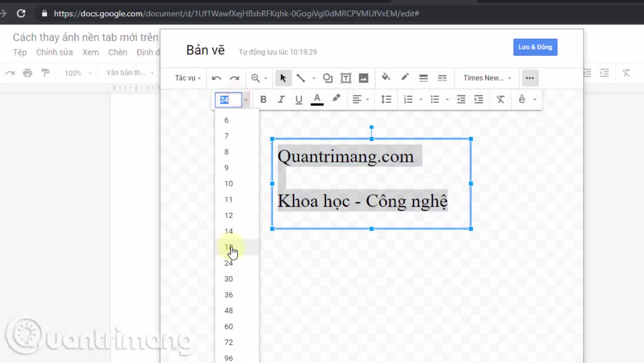Choose font size 48

click(237, 311)
